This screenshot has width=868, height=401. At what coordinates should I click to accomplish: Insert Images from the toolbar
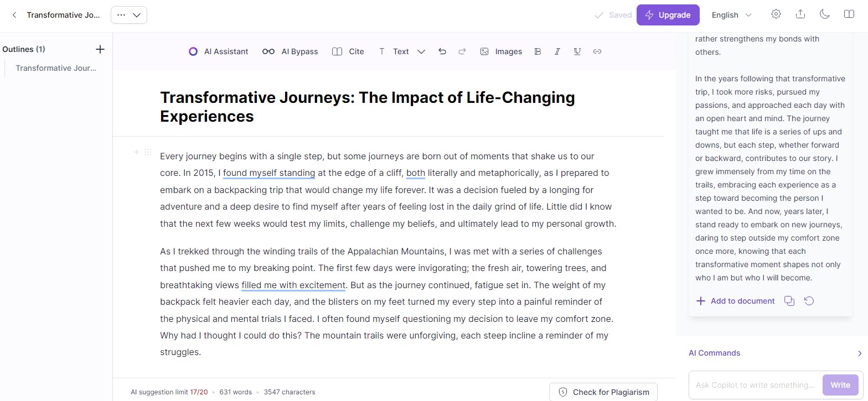tap(501, 51)
